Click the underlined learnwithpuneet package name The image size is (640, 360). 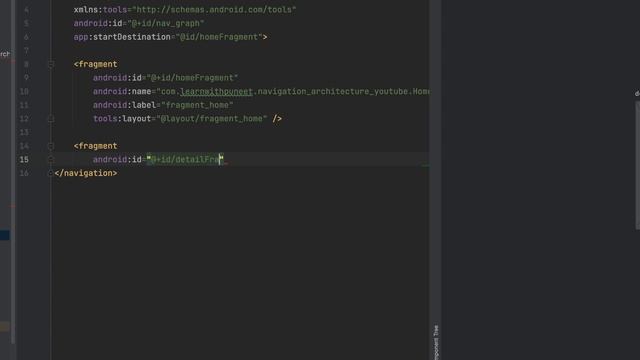216,91
